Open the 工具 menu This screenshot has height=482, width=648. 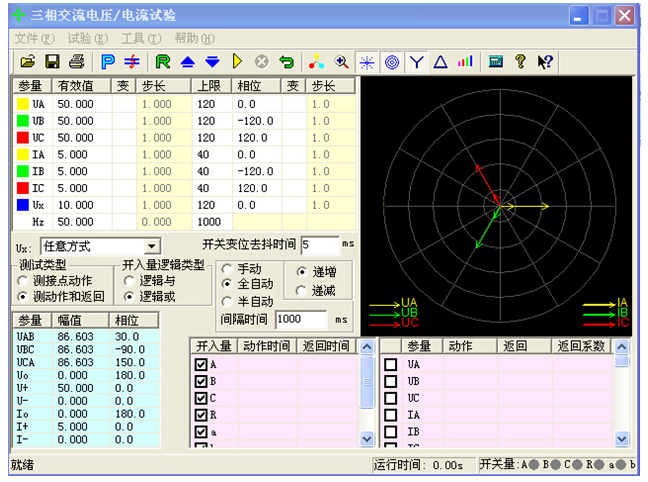(x=139, y=38)
